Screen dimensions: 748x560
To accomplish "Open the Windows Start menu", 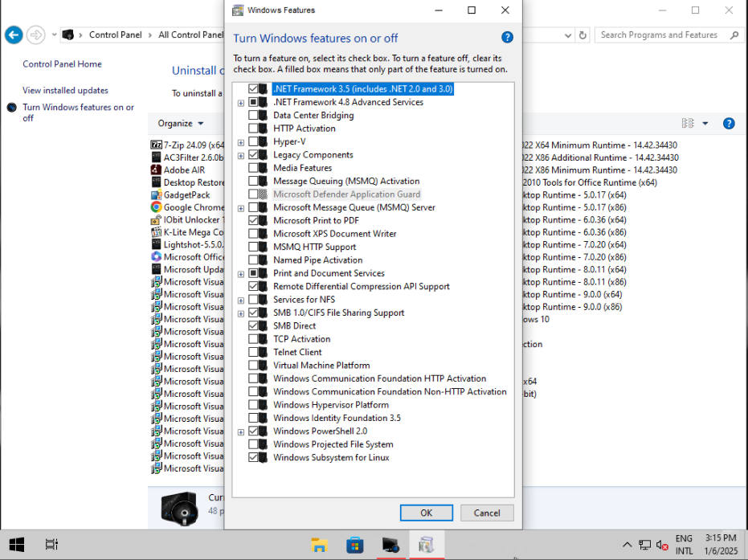I will (17, 544).
